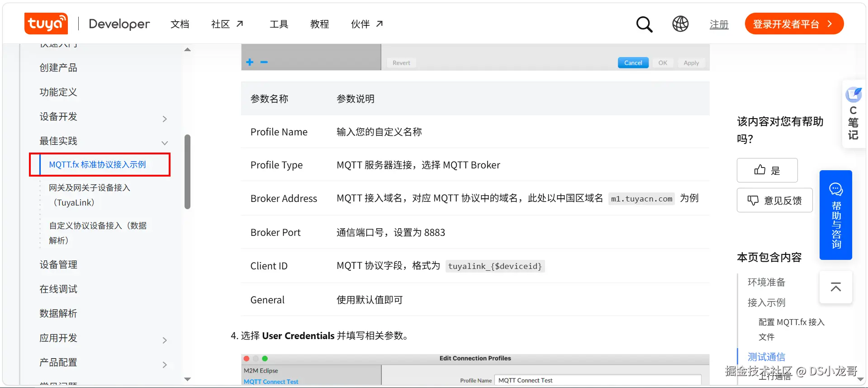
Task: Open the 文档 menu
Action: pos(180,24)
